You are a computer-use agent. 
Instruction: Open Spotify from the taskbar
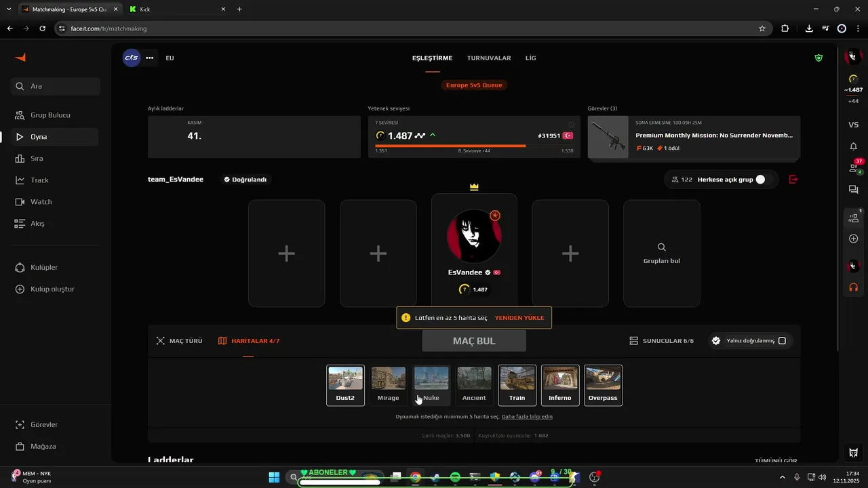(455, 478)
